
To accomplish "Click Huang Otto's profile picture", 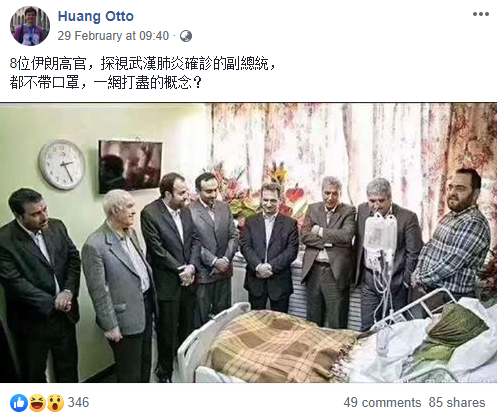I will [x=30, y=26].
